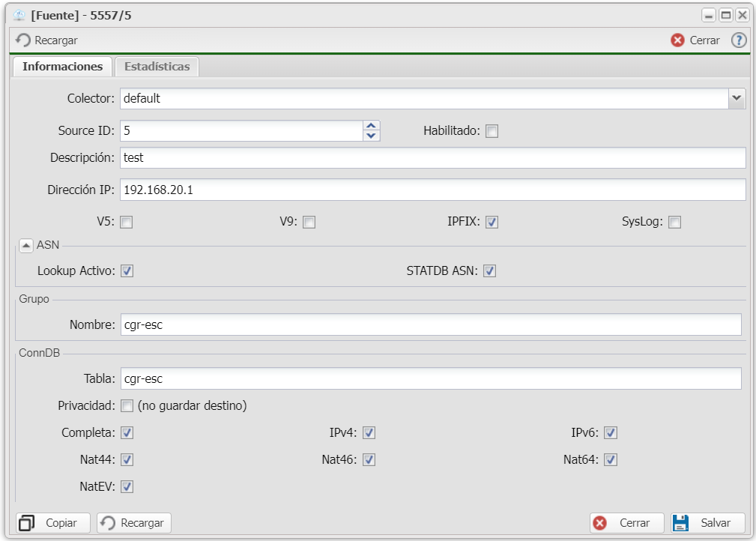Screen dimensions: 756x541
Task: Click the Copiar icon at bottom left
Action: (x=28, y=523)
